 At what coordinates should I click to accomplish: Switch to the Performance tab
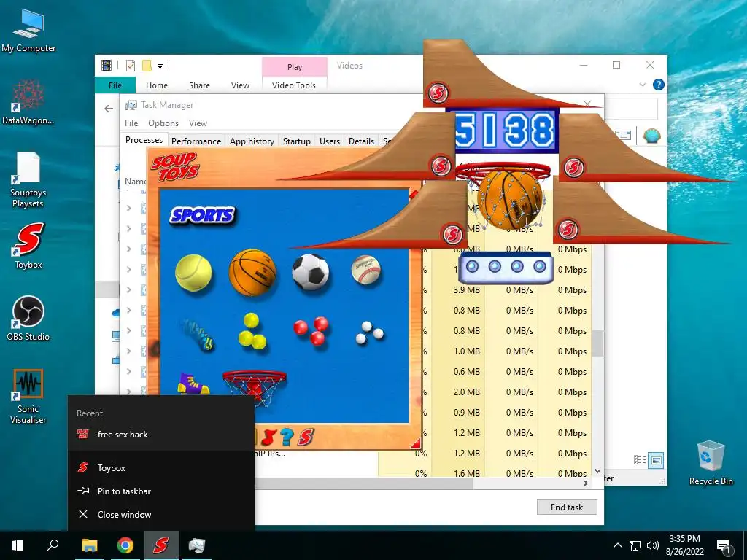[x=196, y=141]
